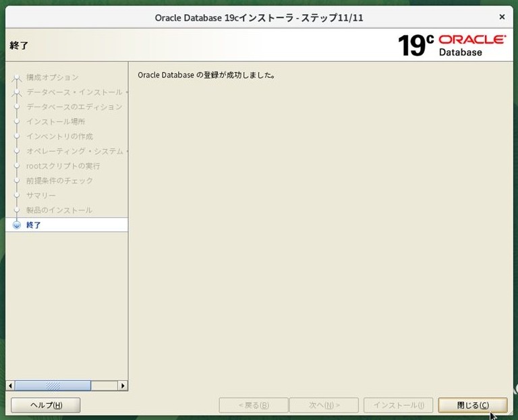Click the horizontal scrollbar thumb in sidebar

53,386
